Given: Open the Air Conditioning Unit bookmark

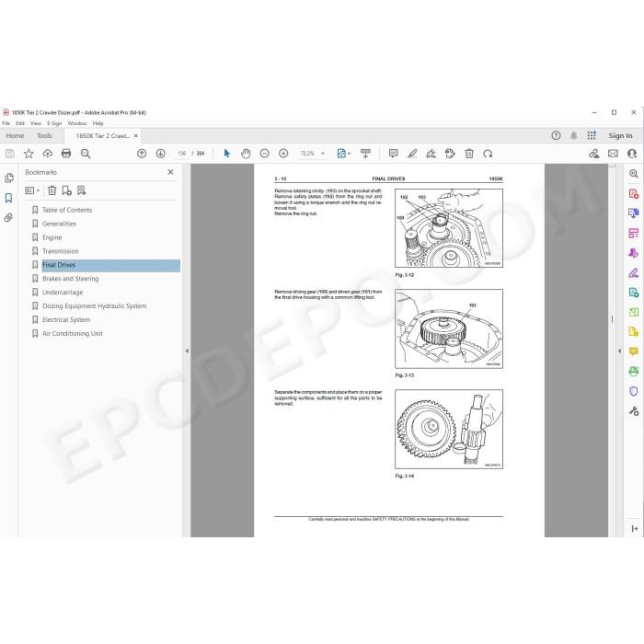Looking at the screenshot, I should (73, 333).
